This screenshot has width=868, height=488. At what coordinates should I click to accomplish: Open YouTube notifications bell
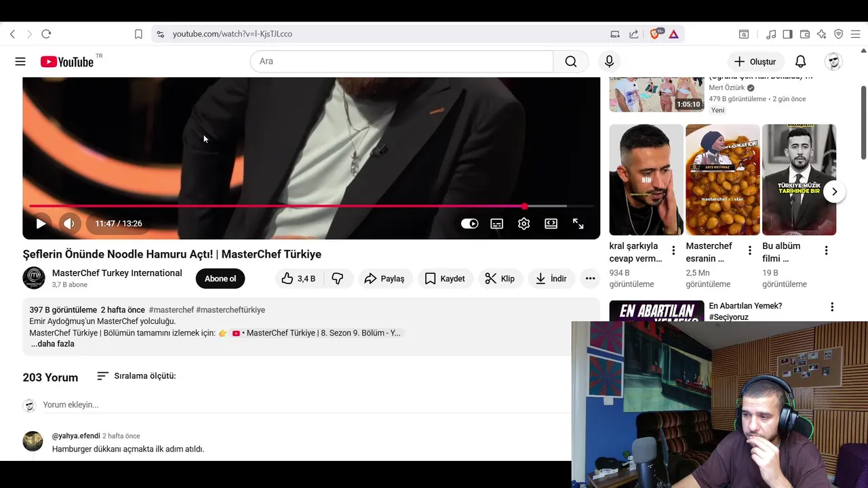(x=800, y=62)
